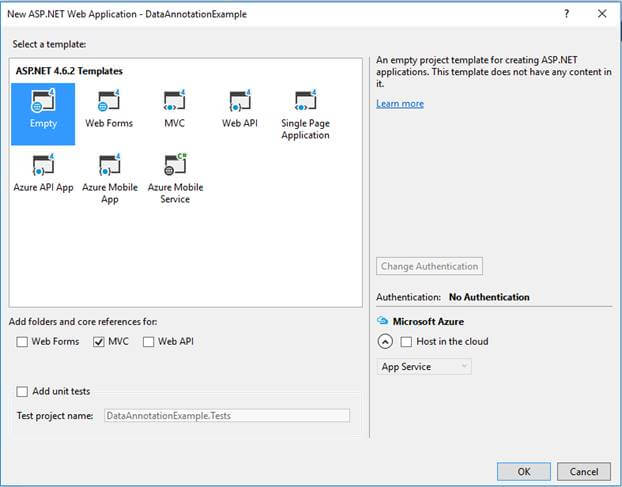Screen dimensions: 622x487
Task: Click the Add folders and core references label
Action: pyautogui.click(x=83, y=322)
